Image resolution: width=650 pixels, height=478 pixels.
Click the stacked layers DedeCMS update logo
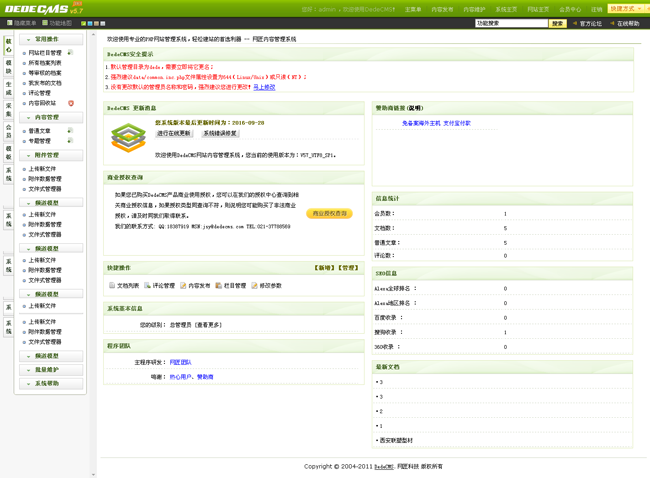129,138
